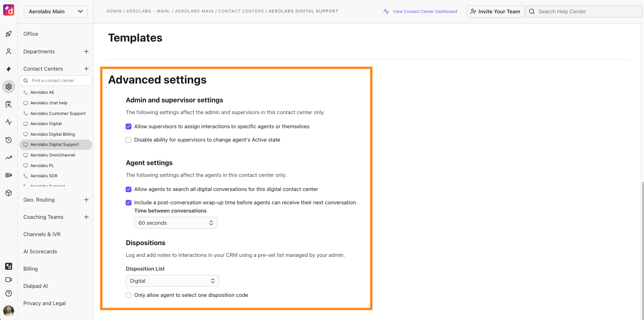This screenshot has width=644, height=320.
Task: Click Invite Your Team button
Action: [495, 11]
